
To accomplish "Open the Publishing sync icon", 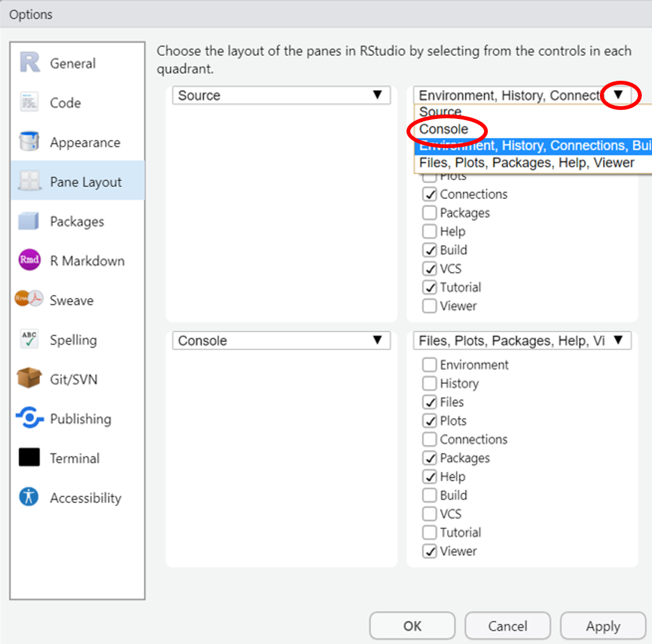I will click(30, 419).
